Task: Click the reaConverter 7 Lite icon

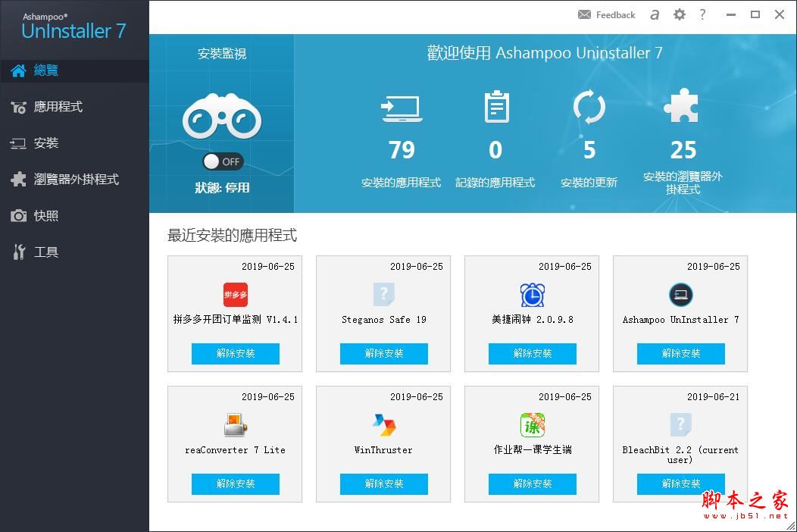Action: tap(236, 424)
